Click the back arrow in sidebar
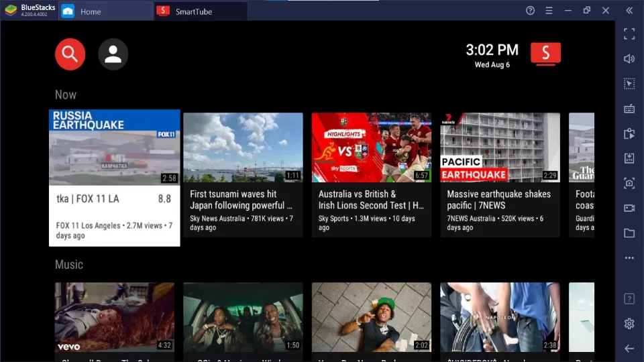The height and width of the screenshot is (362, 644). pyautogui.click(x=629, y=349)
